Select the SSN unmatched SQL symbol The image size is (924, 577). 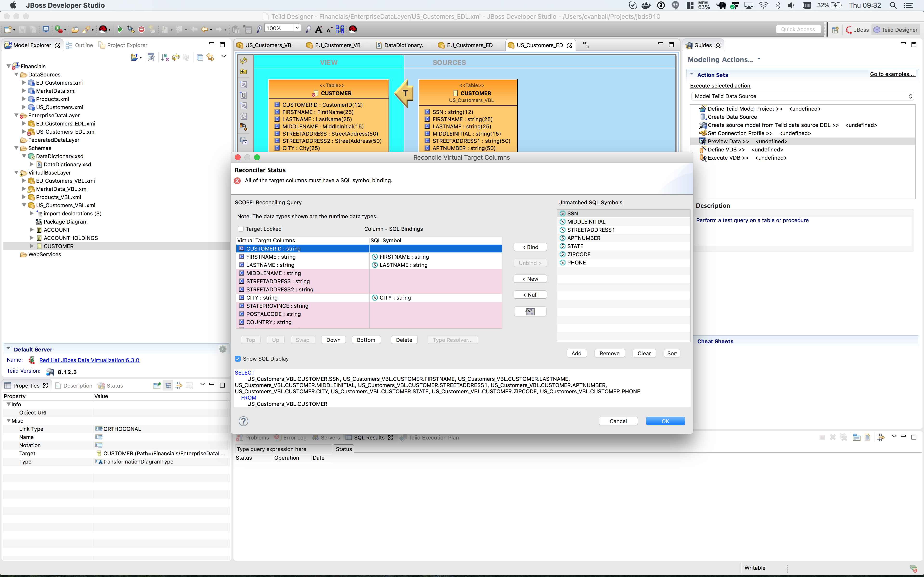pos(572,213)
